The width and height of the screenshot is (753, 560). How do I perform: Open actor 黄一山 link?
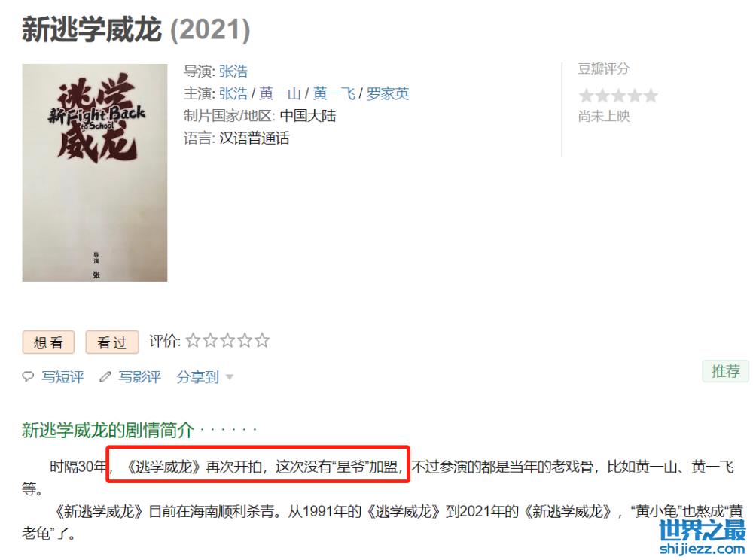pos(280,93)
